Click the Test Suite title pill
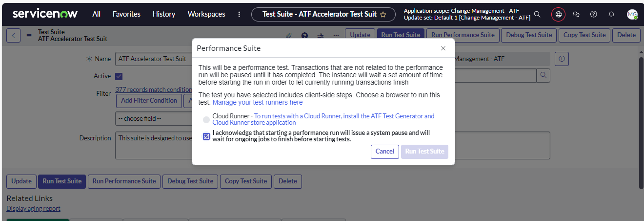 (323, 14)
